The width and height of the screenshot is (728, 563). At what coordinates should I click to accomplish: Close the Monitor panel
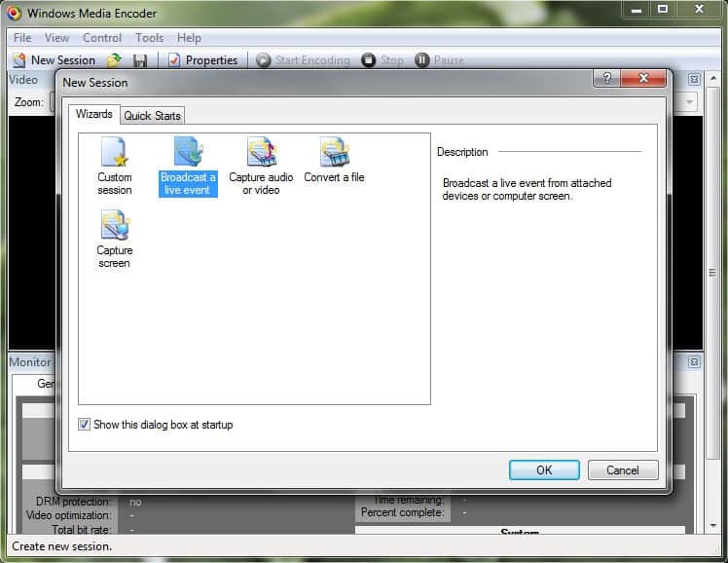click(694, 362)
